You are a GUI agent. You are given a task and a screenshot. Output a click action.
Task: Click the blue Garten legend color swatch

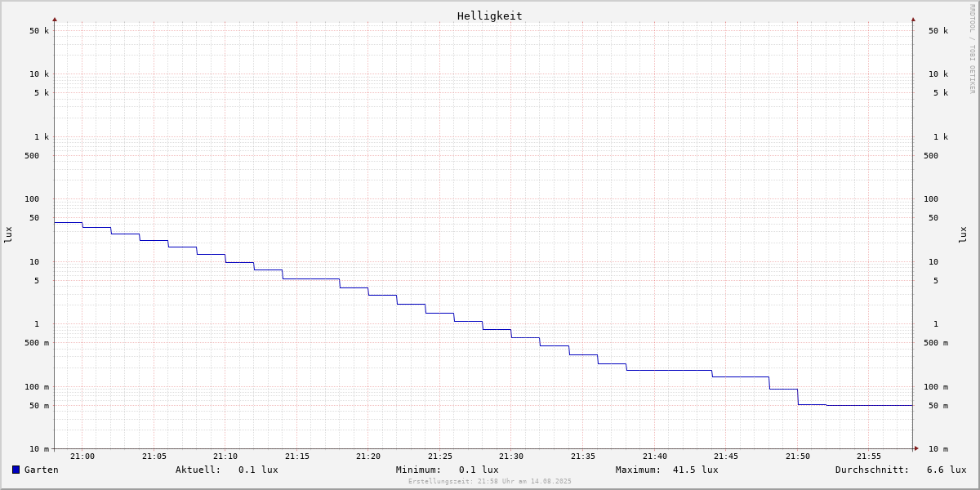pyautogui.click(x=16, y=470)
